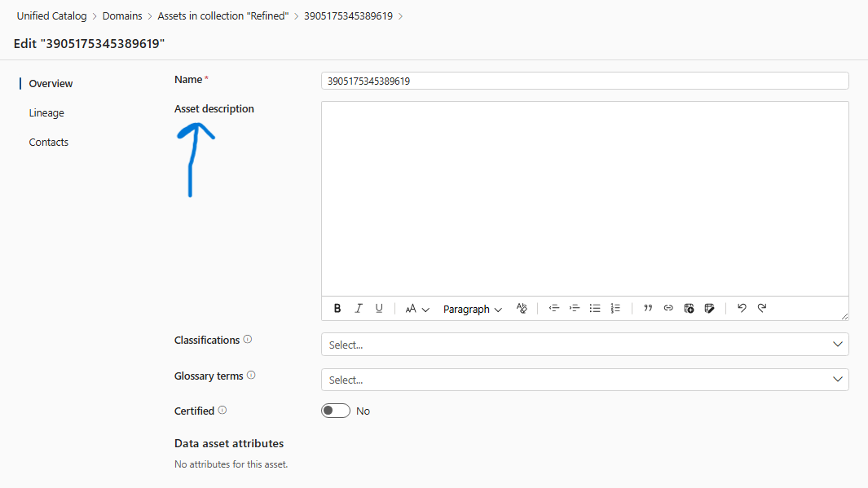Click into the Name input field
Viewport: 868px width, 488px height.
584,81
